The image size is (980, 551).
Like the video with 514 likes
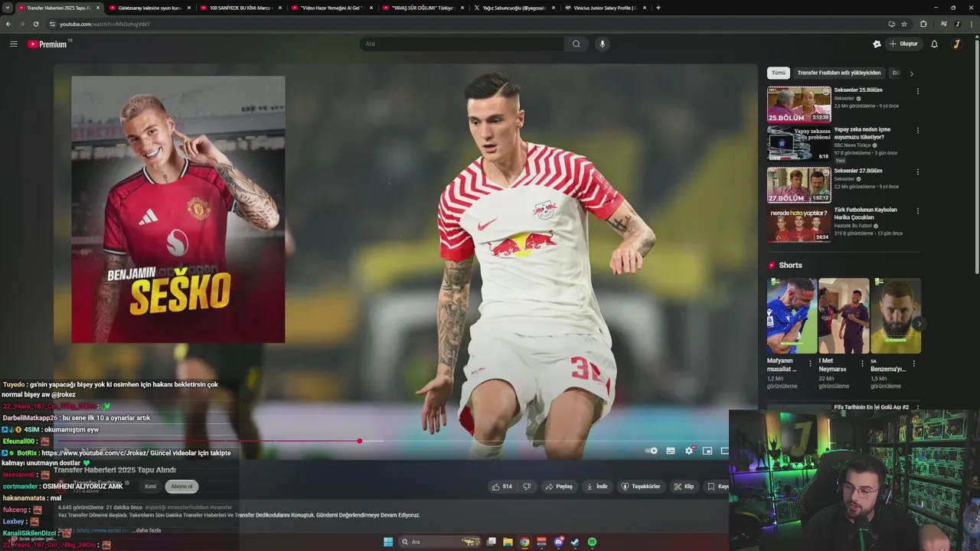(503, 486)
